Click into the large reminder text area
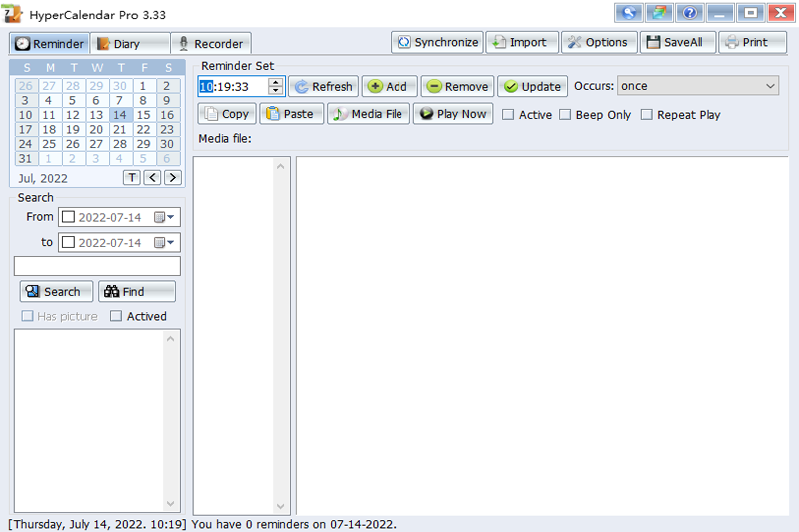799x532 pixels. 542,335
